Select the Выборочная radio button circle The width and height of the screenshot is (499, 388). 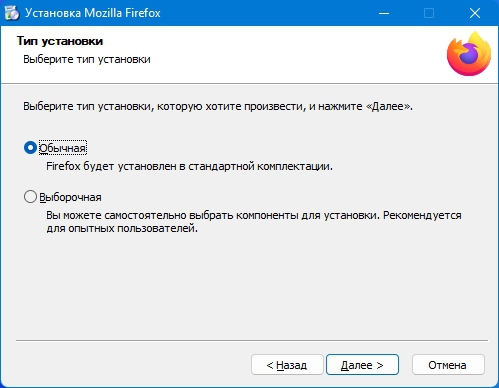tap(30, 197)
